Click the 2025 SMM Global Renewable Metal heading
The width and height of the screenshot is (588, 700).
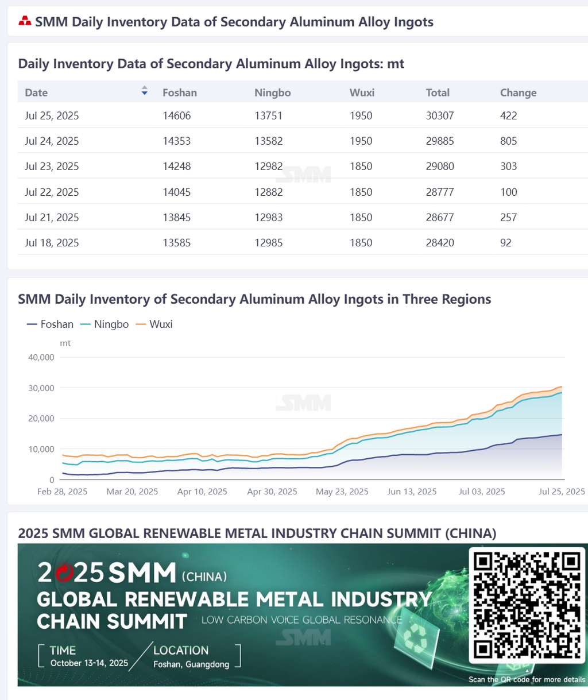tap(257, 533)
